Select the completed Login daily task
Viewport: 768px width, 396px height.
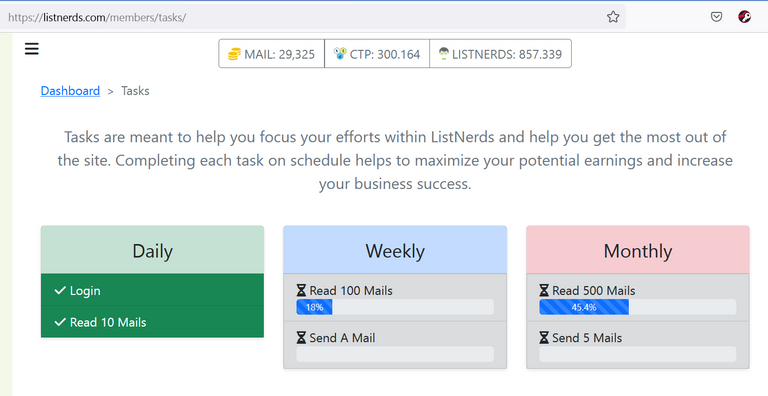coord(152,291)
